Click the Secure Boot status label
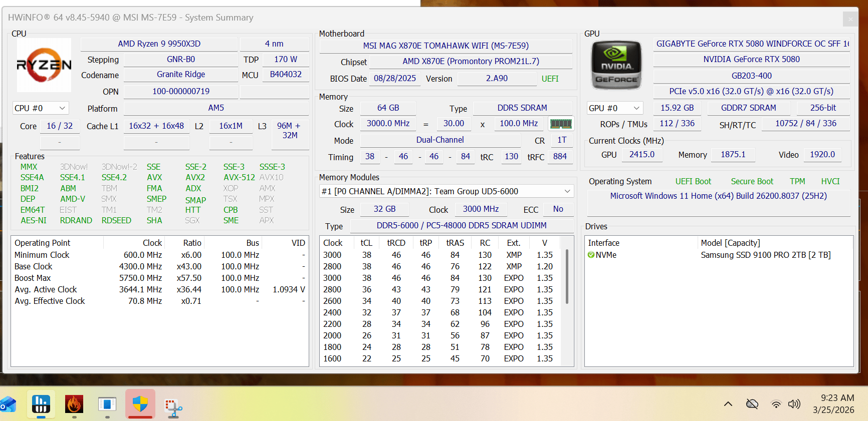Viewport: 868px width, 421px height. (752, 182)
